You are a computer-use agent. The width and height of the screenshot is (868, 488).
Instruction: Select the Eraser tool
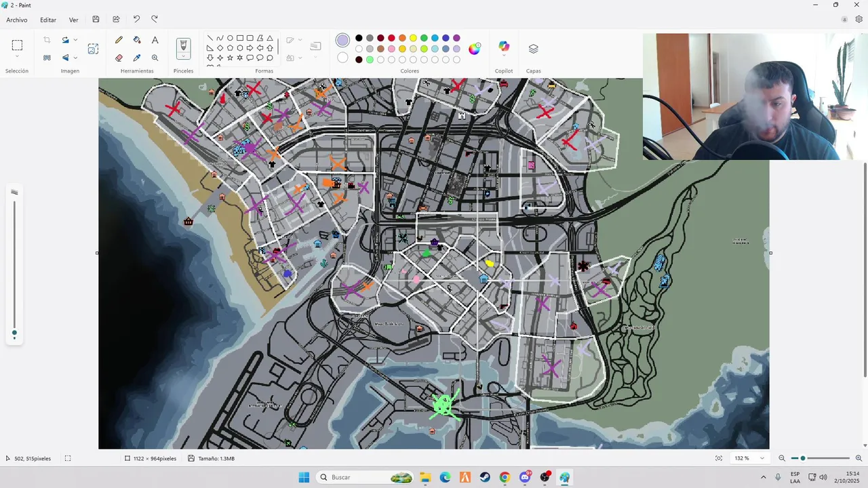(119, 58)
